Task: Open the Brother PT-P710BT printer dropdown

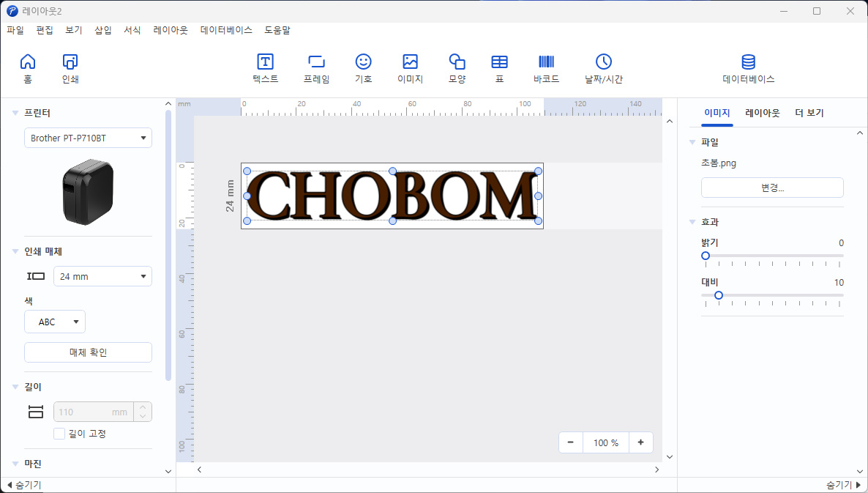Action: point(88,138)
